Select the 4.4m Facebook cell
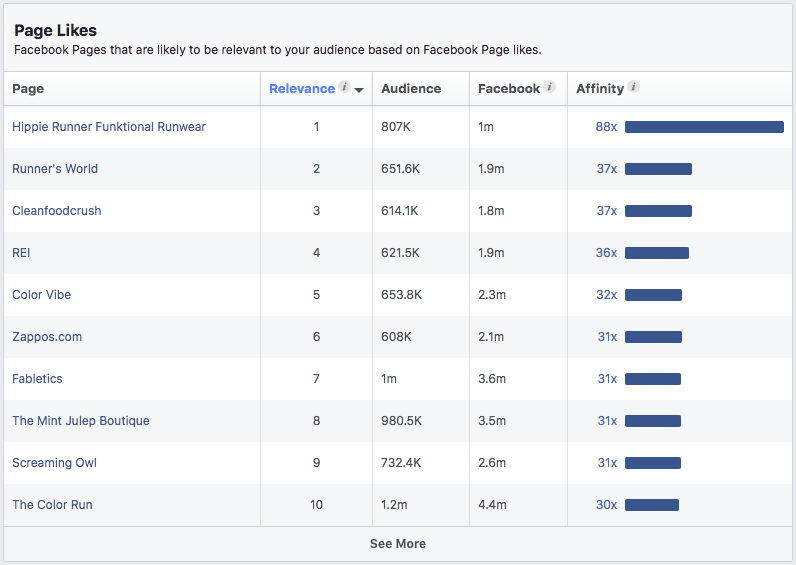Image resolution: width=796 pixels, height=565 pixels. 492,505
